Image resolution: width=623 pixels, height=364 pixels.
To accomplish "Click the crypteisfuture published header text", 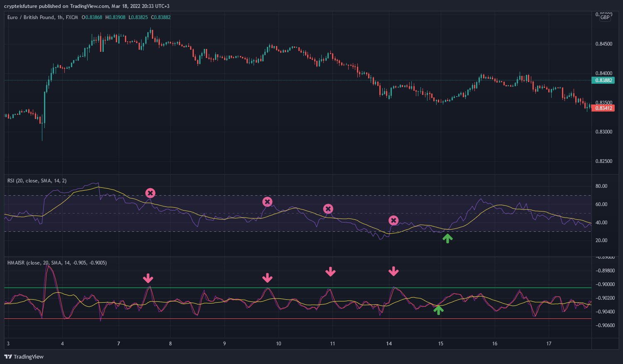I will 86,6.
